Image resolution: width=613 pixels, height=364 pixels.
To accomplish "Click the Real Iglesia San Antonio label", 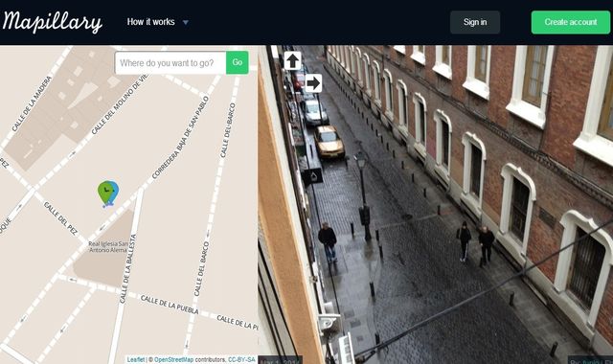I will tap(108, 247).
